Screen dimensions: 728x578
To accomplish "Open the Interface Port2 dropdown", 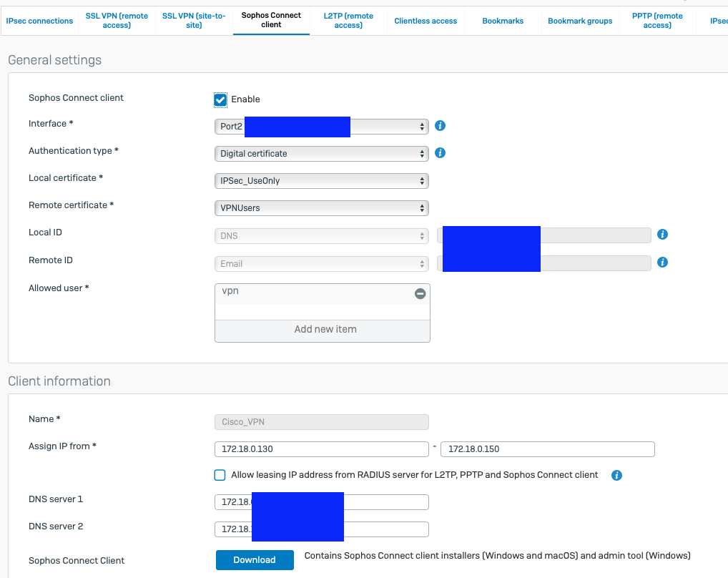I will coord(321,127).
